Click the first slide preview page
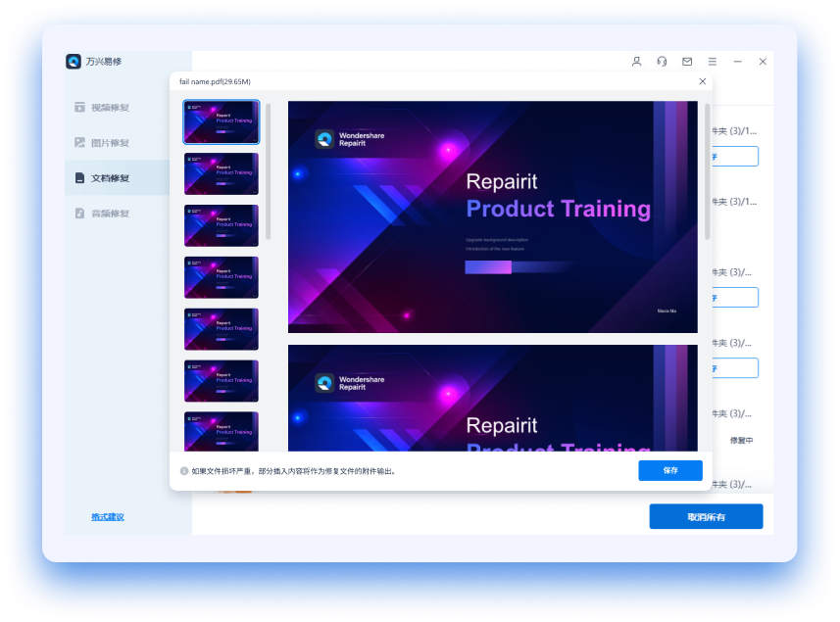The height and width of the screenshot is (622, 840). pos(493,216)
